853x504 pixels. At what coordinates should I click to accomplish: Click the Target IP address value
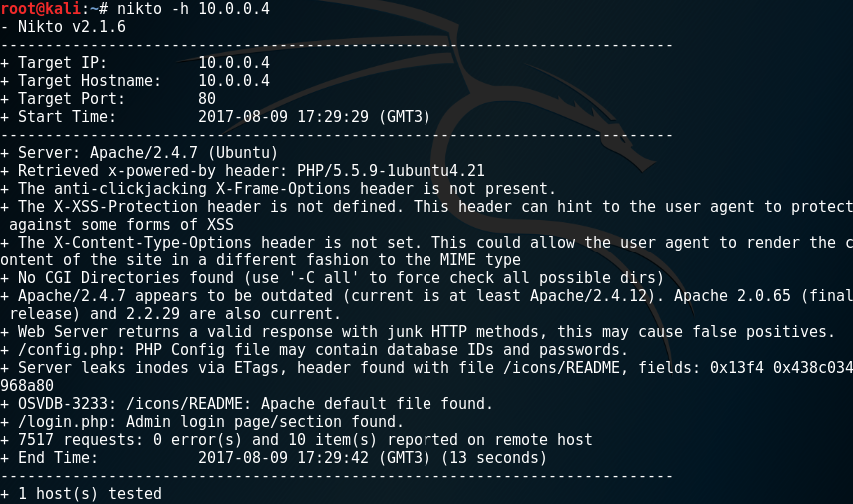coord(233,63)
